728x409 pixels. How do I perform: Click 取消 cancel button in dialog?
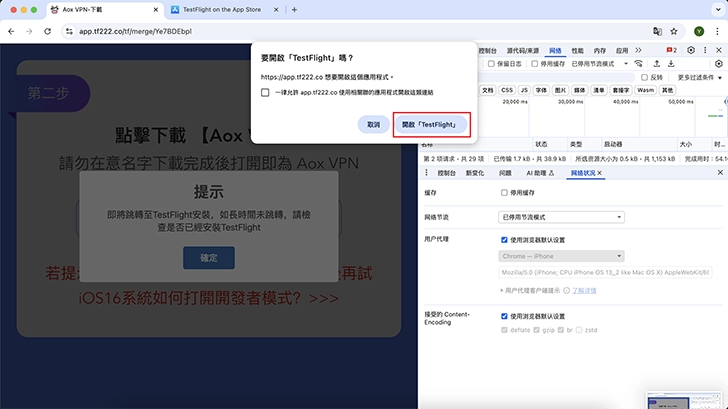[373, 124]
